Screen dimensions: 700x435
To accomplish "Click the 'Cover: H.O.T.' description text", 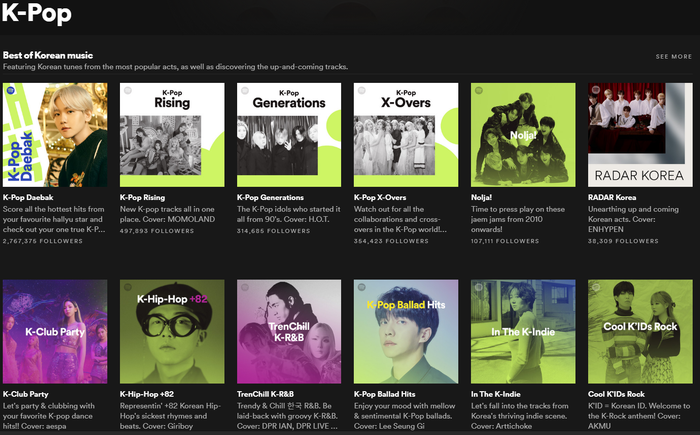I will click(x=306, y=219).
